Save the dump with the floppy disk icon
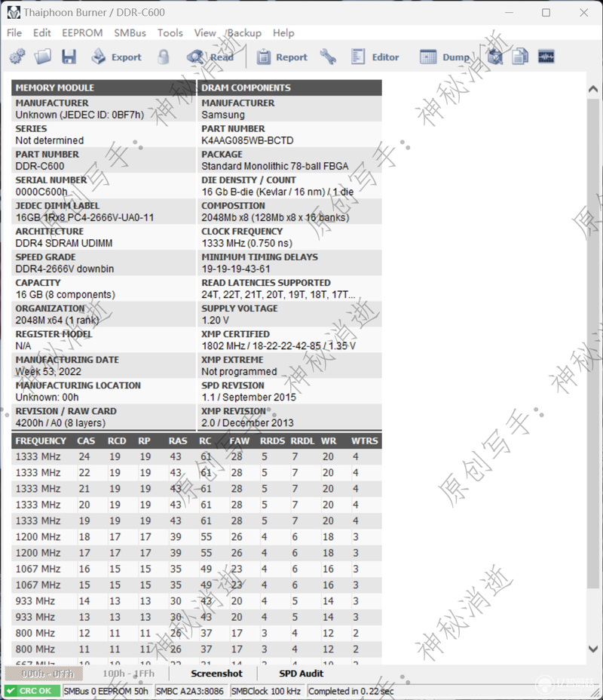Screen dimensions: 603x700 click(69, 57)
